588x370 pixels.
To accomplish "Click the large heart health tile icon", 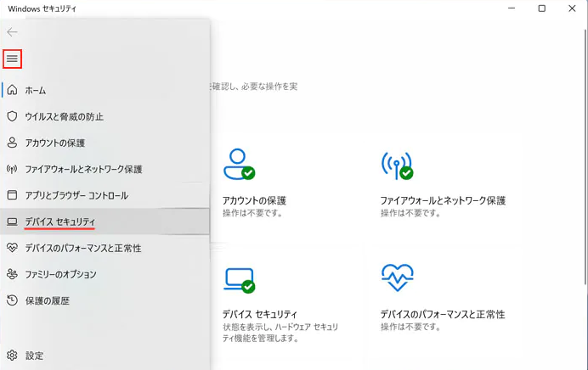I will pyautogui.click(x=398, y=277).
